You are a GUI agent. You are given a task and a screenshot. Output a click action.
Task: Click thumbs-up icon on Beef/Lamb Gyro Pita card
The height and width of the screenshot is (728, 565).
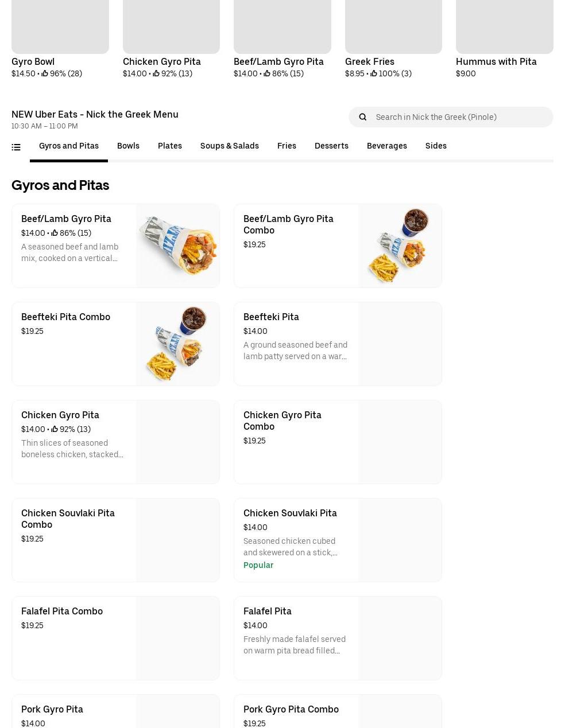pyautogui.click(x=55, y=233)
